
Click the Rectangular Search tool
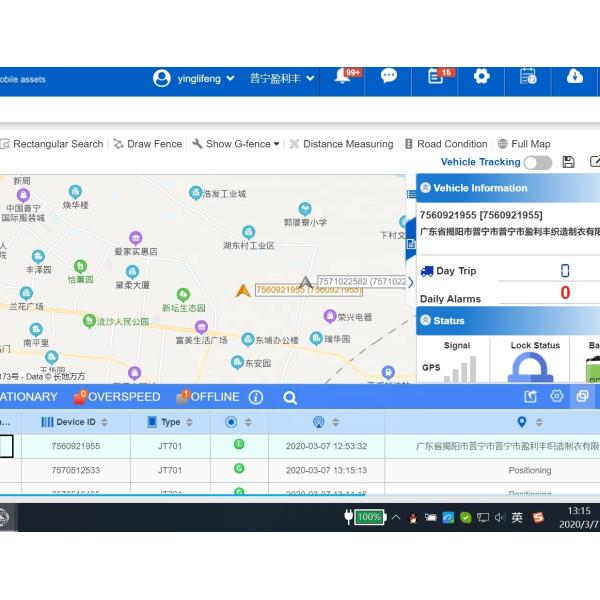click(52, 144)
